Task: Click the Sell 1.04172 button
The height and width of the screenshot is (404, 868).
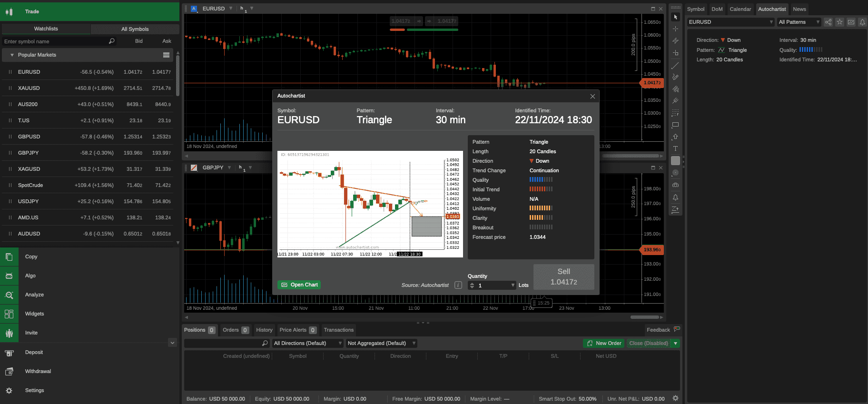Action: [563, 276]
